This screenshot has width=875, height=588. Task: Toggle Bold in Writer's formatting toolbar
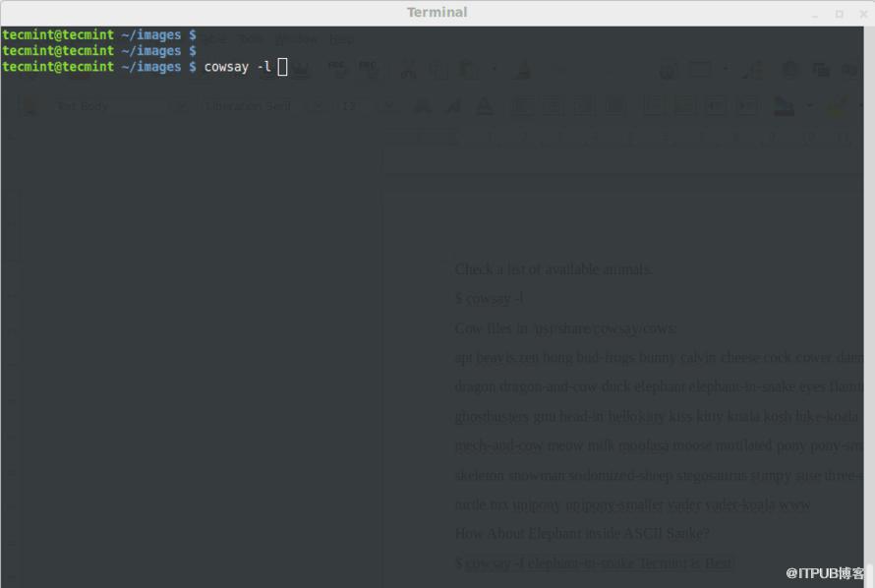422,106
